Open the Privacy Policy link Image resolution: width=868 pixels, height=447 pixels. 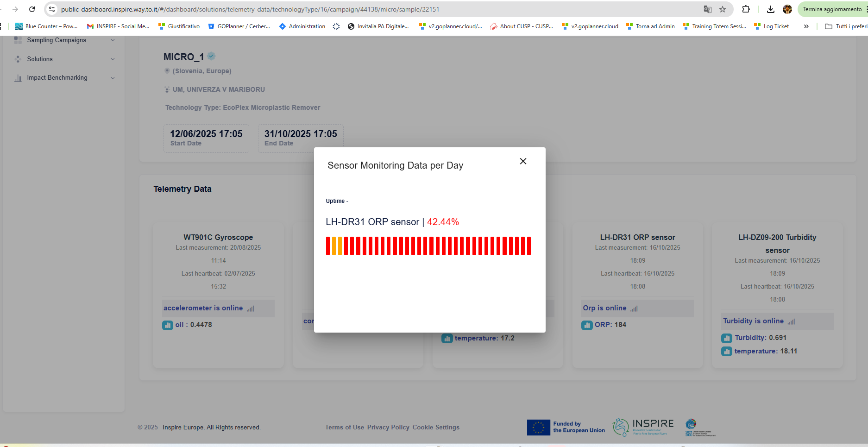(388, 428)
